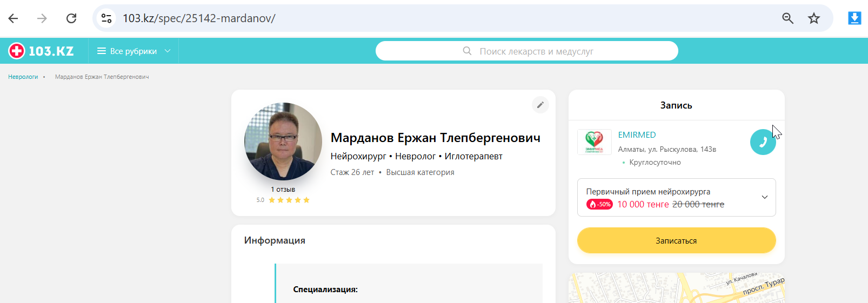
Task: Open the EMIRMED clinic logo
Action: [595, 142]
